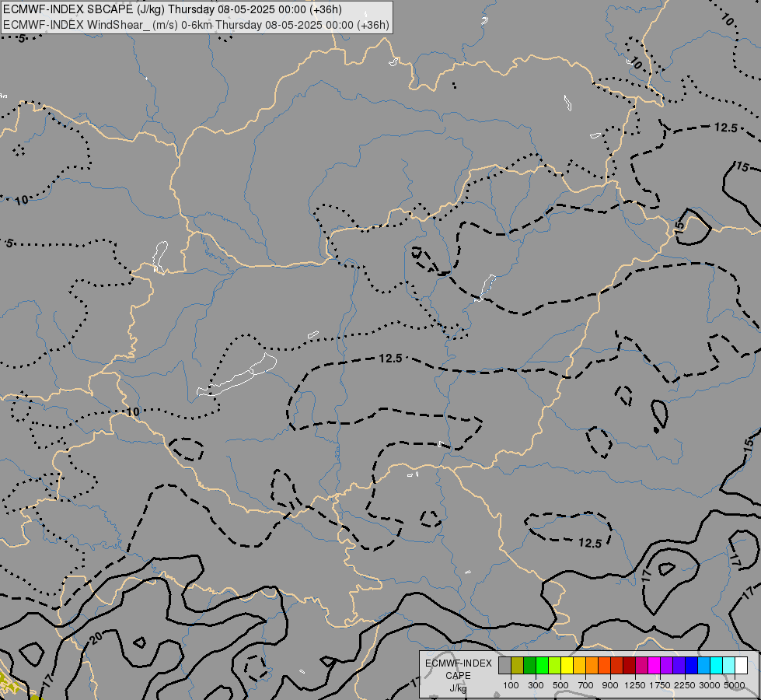The image size is (761, 700).
Task: Click the amber swatch next to yellow
Action: point(579,665)
